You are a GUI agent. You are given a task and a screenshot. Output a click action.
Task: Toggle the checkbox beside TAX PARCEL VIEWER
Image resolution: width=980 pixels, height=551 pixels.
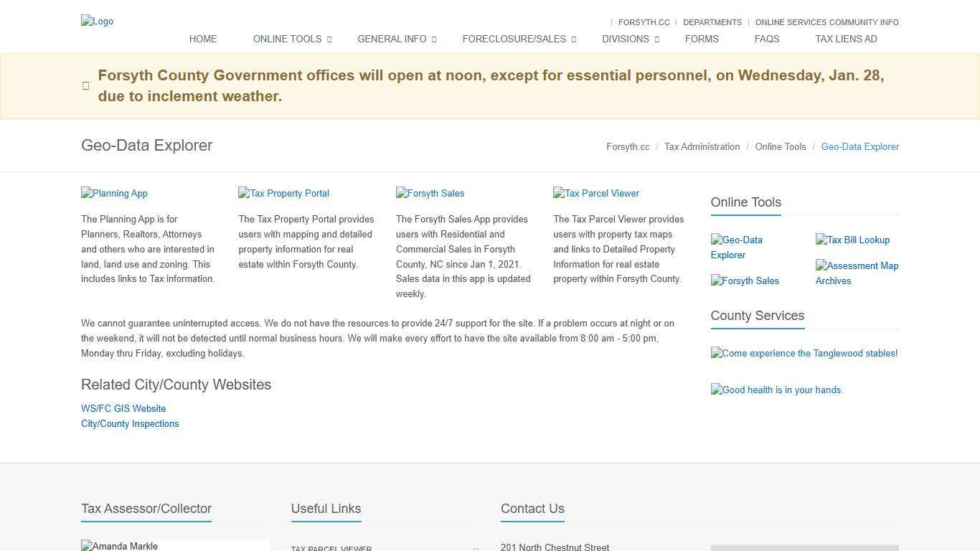click(476, 548)
